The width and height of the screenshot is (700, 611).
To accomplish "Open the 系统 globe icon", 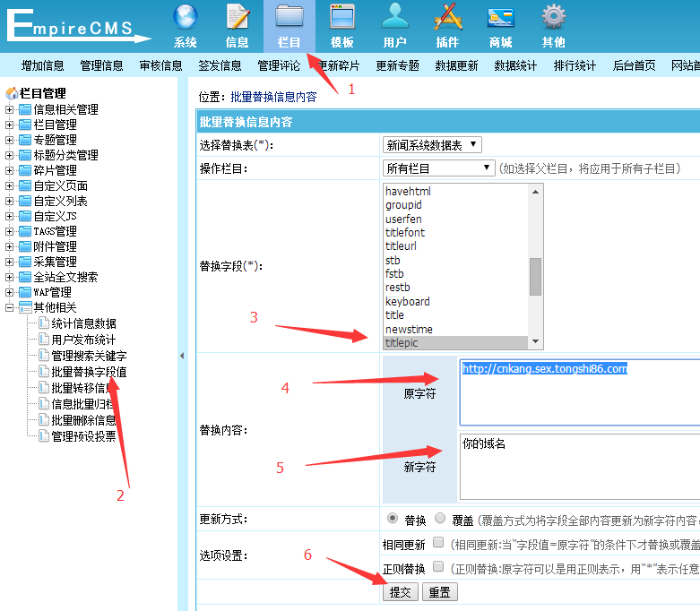I will [x=186, y=17].
